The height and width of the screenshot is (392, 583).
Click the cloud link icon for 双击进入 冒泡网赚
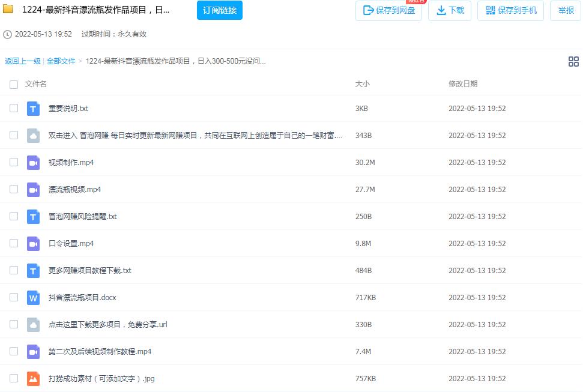[33, 136]
